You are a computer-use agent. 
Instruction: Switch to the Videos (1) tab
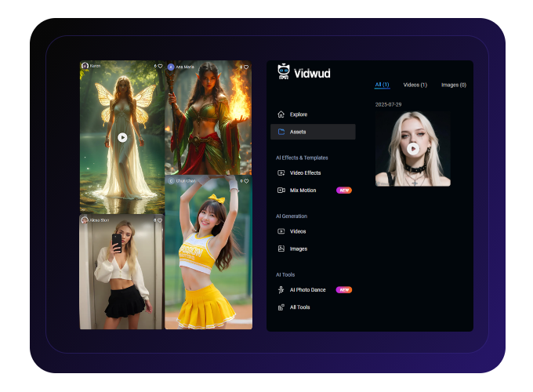pos(415,85)
